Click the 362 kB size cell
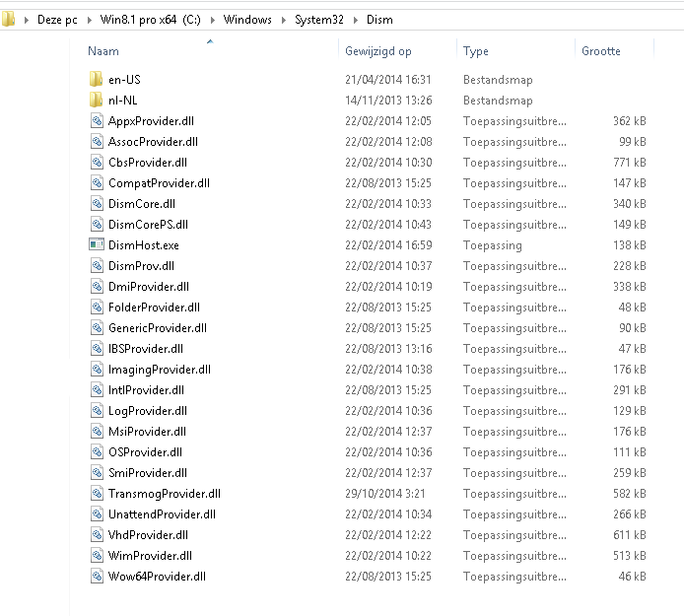The image size is (684, 616). point(630,121)
